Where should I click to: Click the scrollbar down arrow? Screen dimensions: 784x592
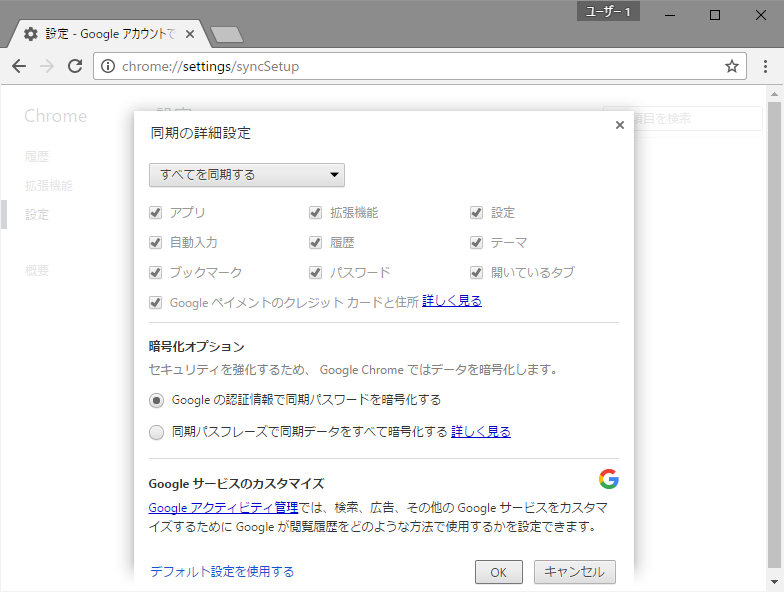tap(774, 582)
